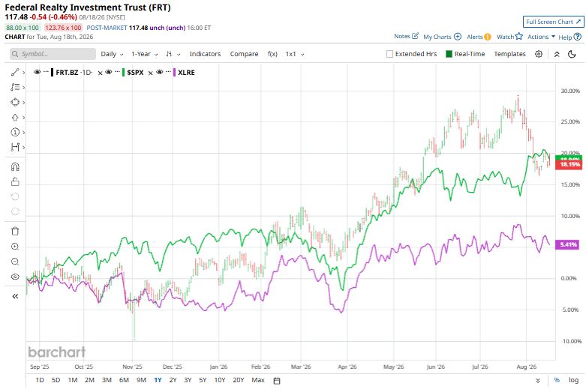The image size is (586, 392).
Task: Select the 6M range tab
Action: [x=124, y=380]
